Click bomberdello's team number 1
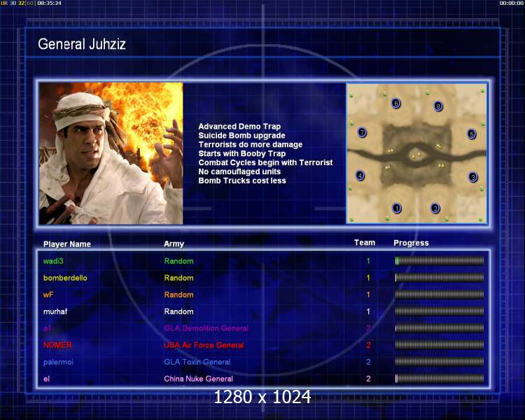The image size is (525, 420). click(x=368, y=278)
